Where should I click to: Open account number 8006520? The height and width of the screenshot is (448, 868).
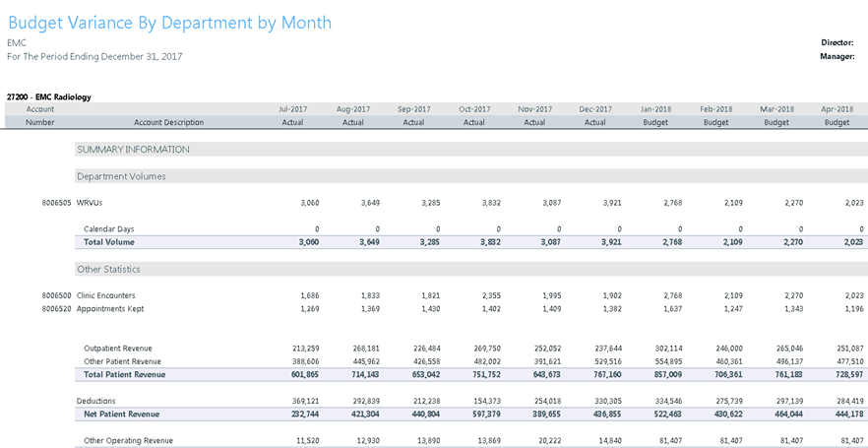pos(56,308)
